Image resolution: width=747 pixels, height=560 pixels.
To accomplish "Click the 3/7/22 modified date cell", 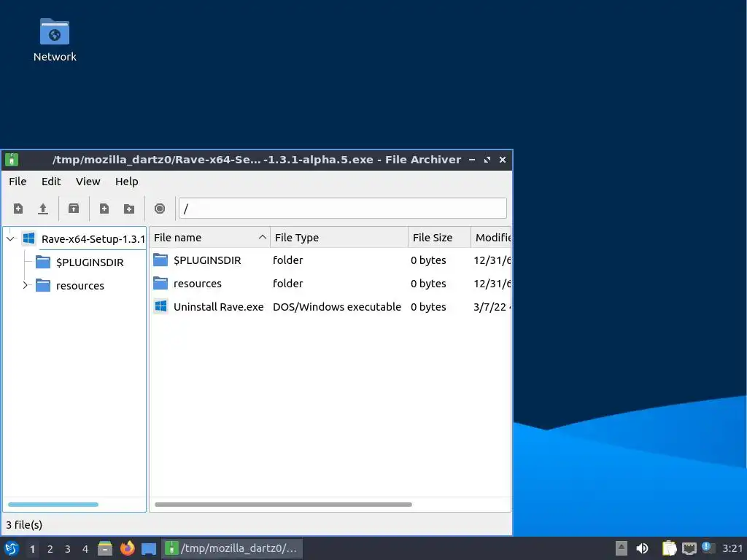I will [492, 307].
